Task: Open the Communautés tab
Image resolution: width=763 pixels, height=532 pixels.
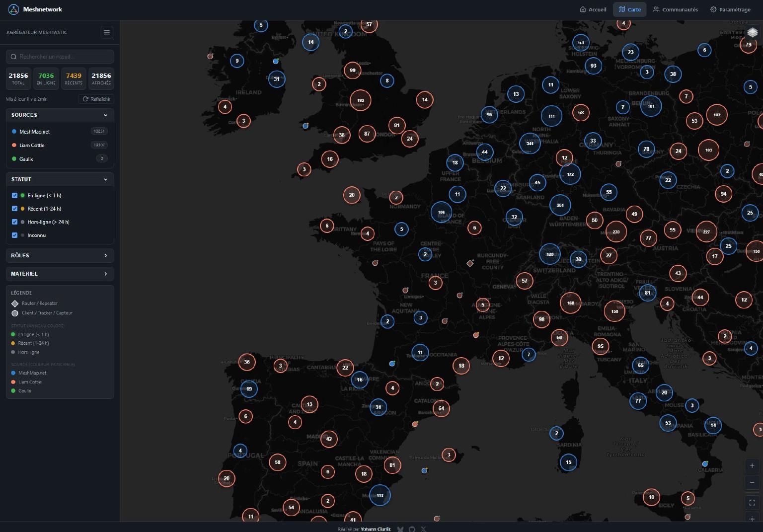Action: click(x=675, y=9)
